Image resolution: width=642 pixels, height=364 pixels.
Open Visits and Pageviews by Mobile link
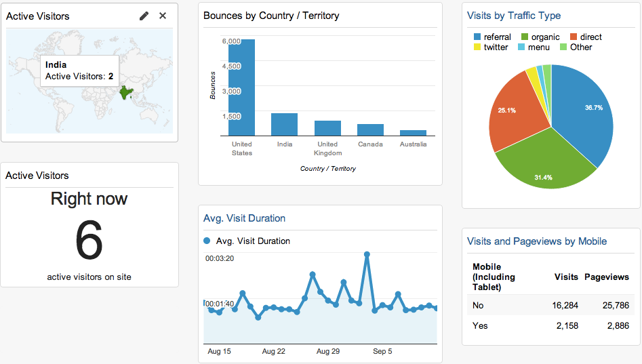click(537, 241)
